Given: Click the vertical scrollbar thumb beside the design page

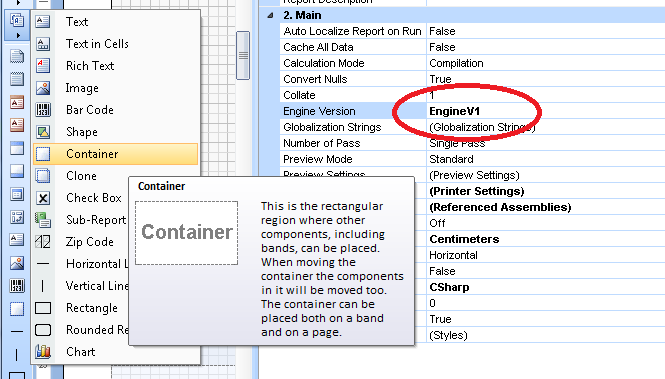Looking at the screenshot, I should point(243,55).
